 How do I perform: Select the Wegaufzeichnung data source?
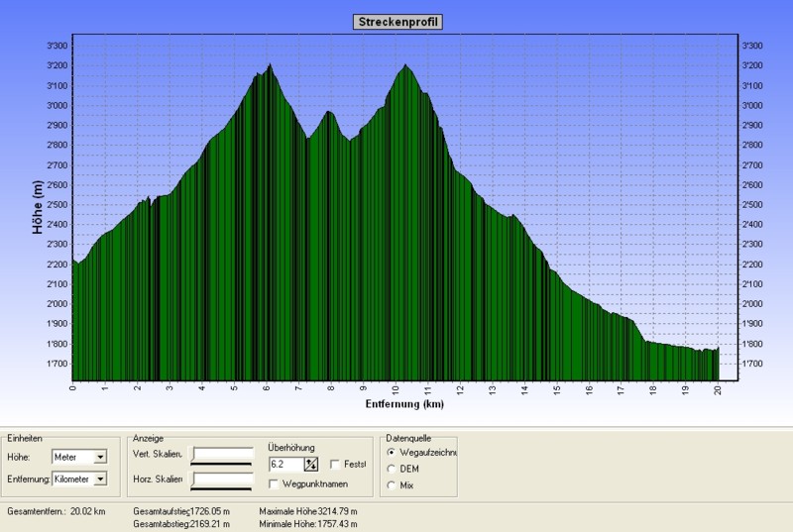[391, 452]
